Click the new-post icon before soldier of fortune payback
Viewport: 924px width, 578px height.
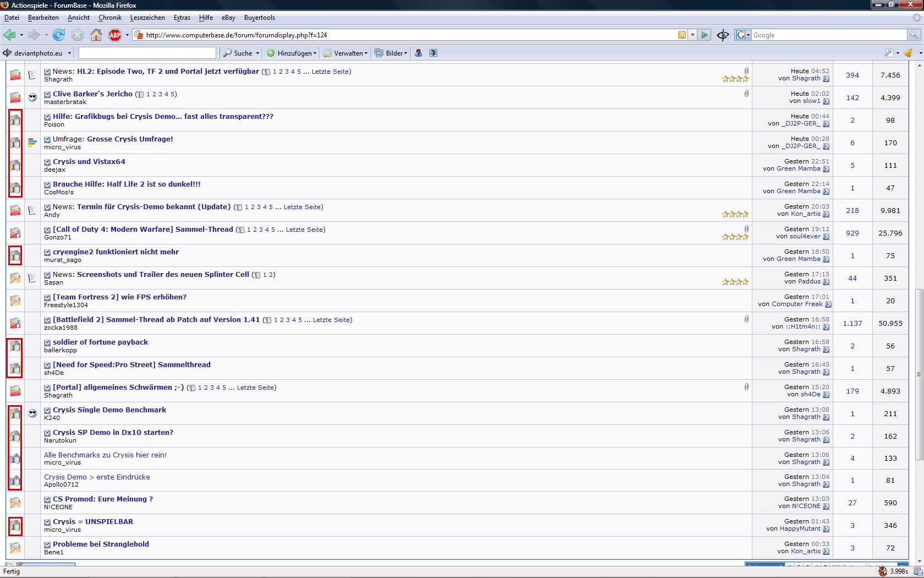coord(47,342)
